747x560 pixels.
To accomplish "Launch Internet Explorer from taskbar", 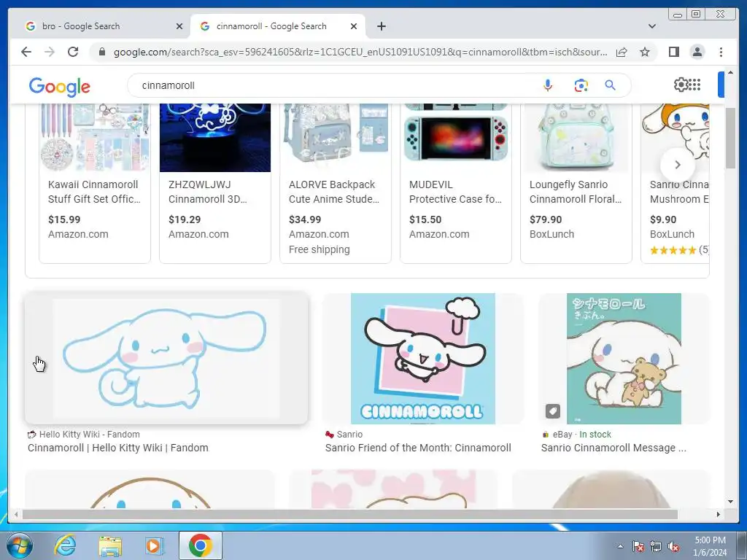I will (x=65, y=545).
